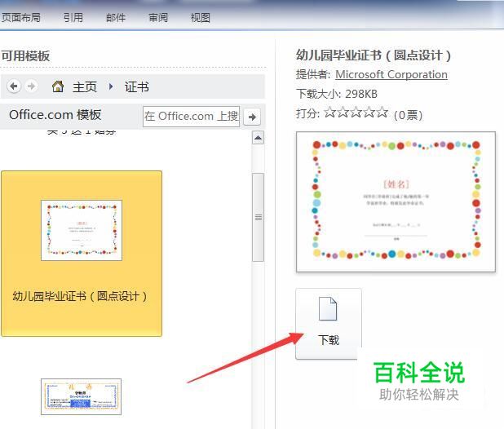This screenshot has width=504, height=429.
Task: Open the Microsoft Corporation provider link
Action: tap(391, 74)
